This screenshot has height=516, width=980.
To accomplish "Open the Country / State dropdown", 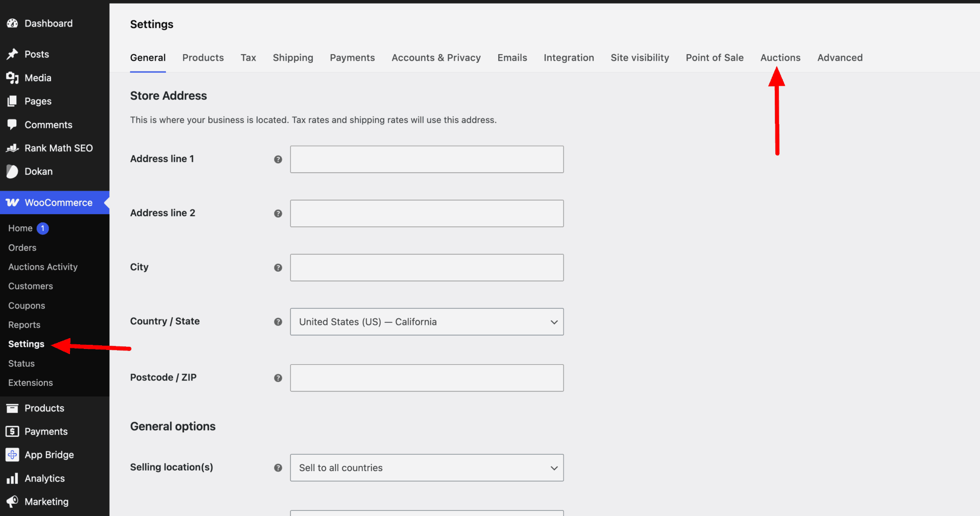I will [x=427, y=322].
